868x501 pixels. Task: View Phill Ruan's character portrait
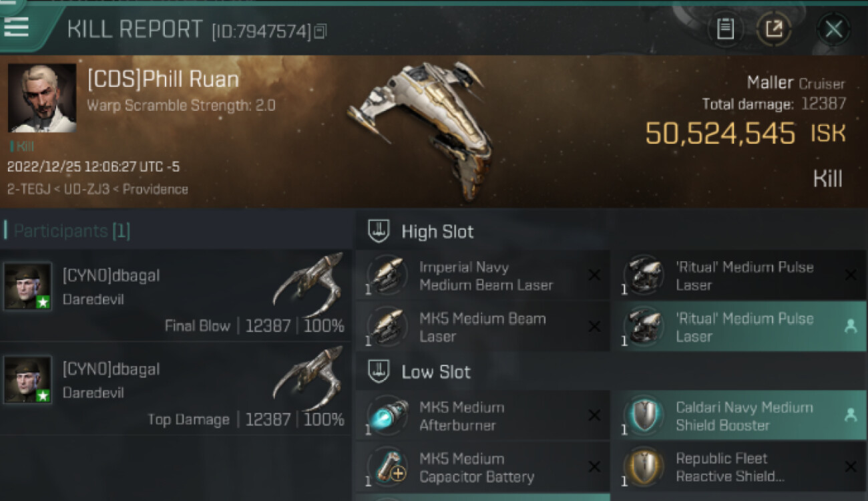(41, 98)
